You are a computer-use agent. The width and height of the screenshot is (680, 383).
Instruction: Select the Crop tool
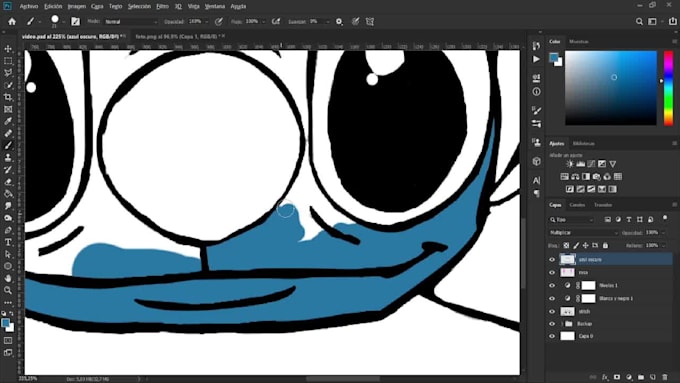pos(8,97)
